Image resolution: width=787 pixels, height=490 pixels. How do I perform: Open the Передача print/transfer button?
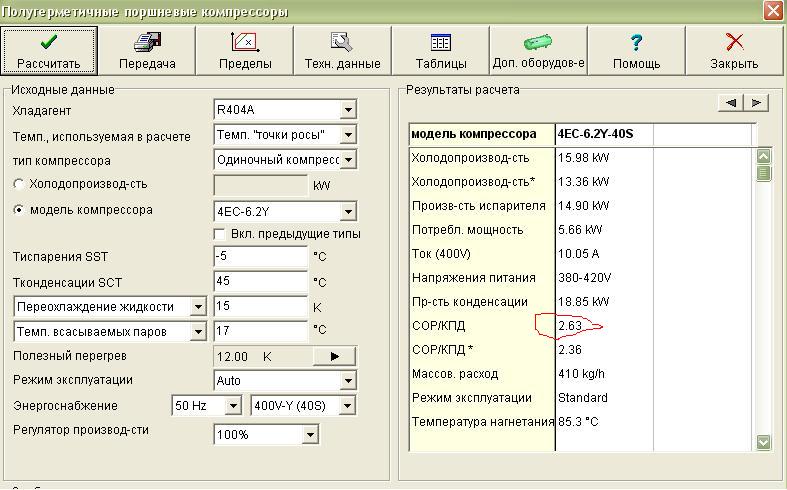[147, 51]
